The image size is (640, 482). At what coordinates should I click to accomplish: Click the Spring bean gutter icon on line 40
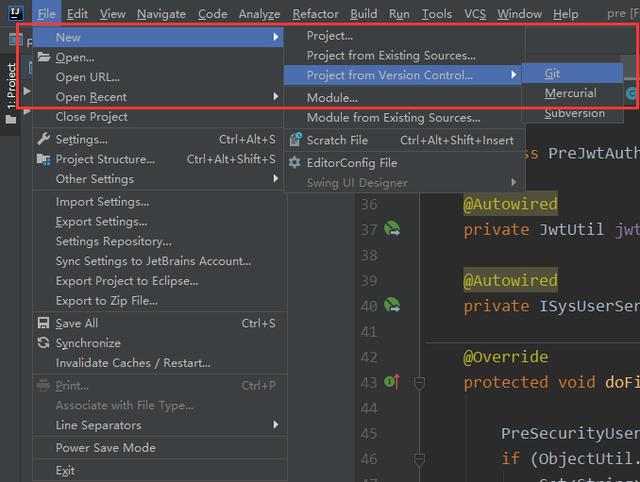pyautogui.click(x=392, y=305)
